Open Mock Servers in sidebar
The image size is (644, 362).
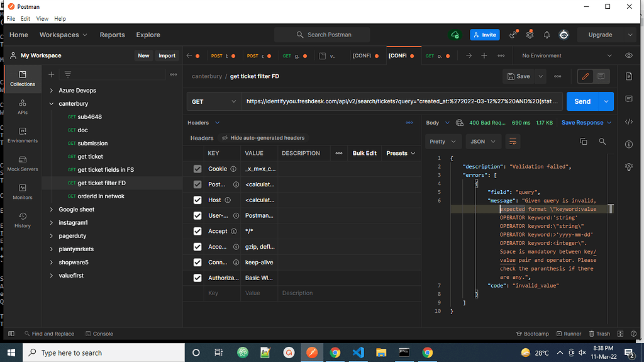22,163
